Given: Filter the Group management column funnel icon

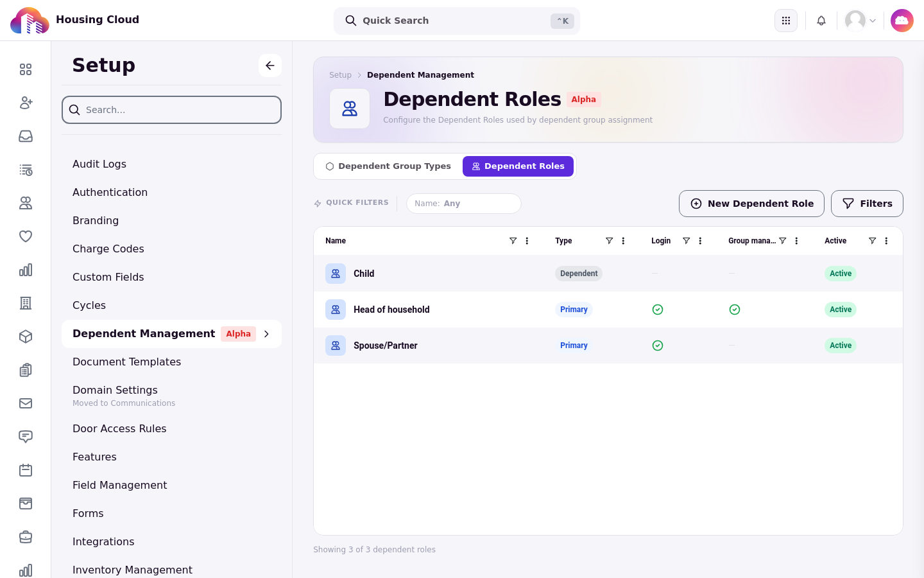Looking at the screenshot, I should [782, 241].
